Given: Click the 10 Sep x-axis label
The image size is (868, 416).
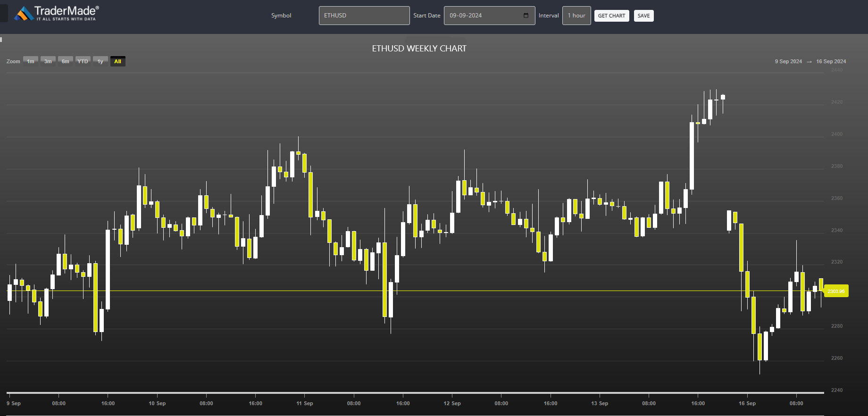Looking at the screenshot, I should point(157,403).
